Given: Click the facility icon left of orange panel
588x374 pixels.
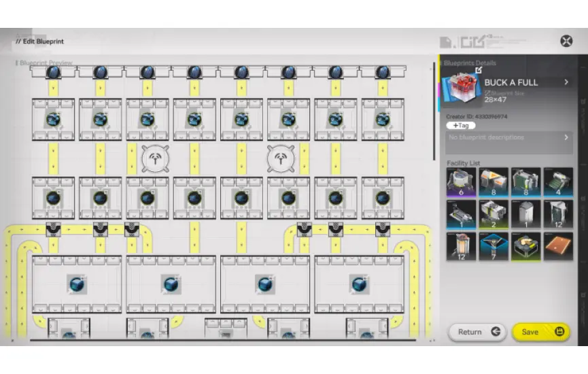Looking at the screenshot, I should (525, 247).
